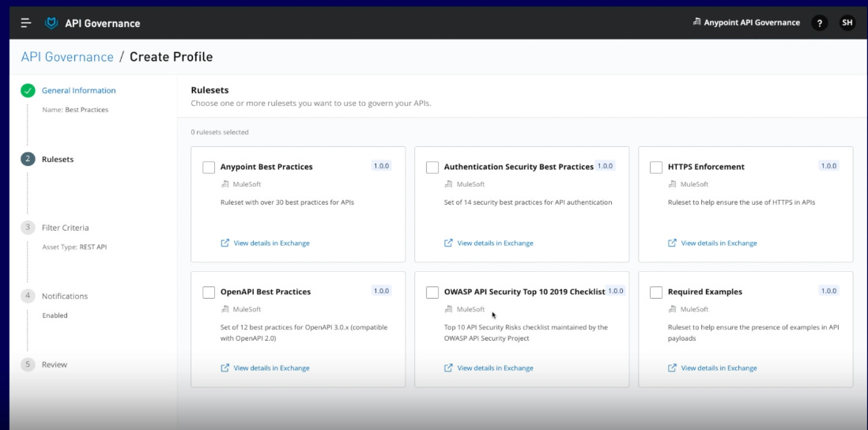Check the Authentication Security Best Practices ruleset
Image resolution: width=868 pixels, height=430 pixels.
pyautogui.click(x=432, y=167)
